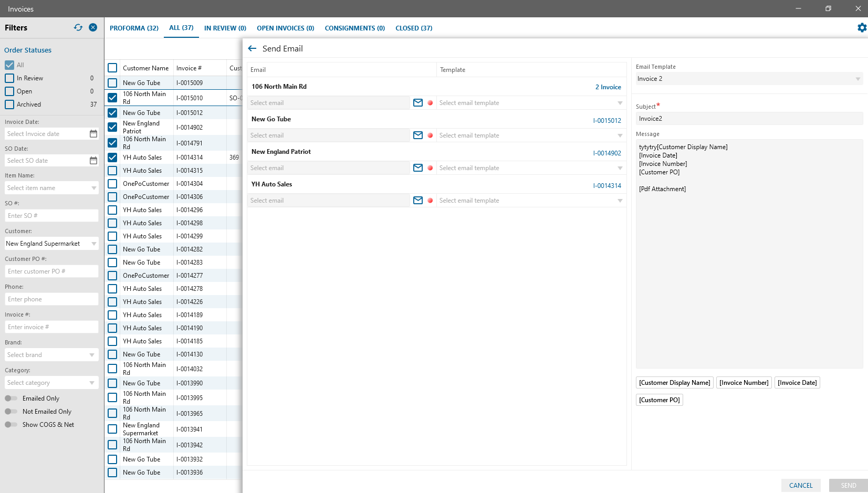This screenshot has height=493, width=868.
Task: Enable the Emailed Only toggle
Action: tap(11, 398)
